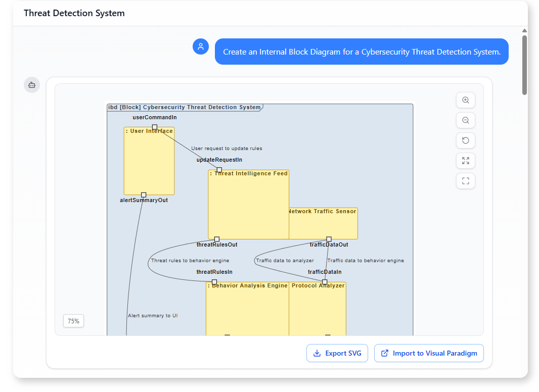The width and height of the screenshot is (539, 392).
Task: Click the user avatar icon
Action: point(201,46)
